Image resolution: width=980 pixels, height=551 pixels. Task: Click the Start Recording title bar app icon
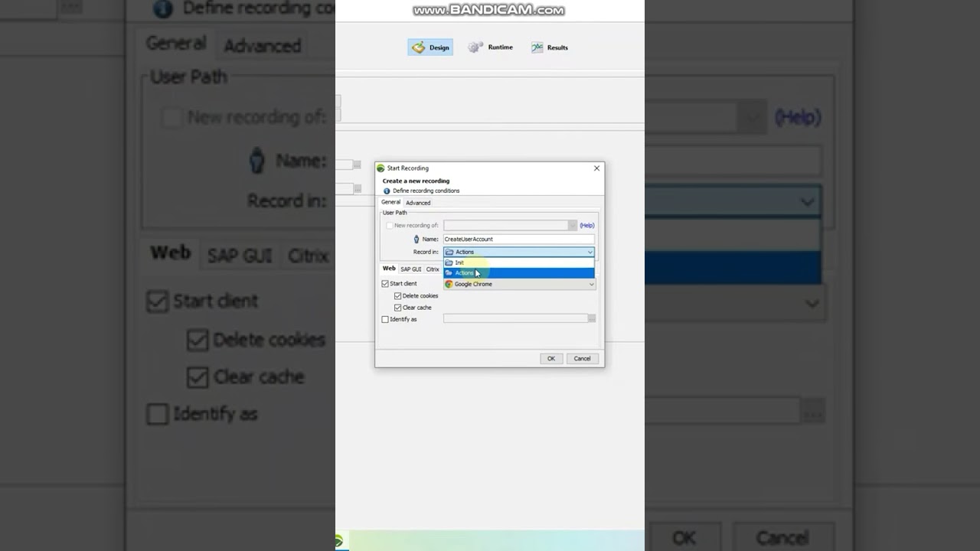[x=381, y=168]
